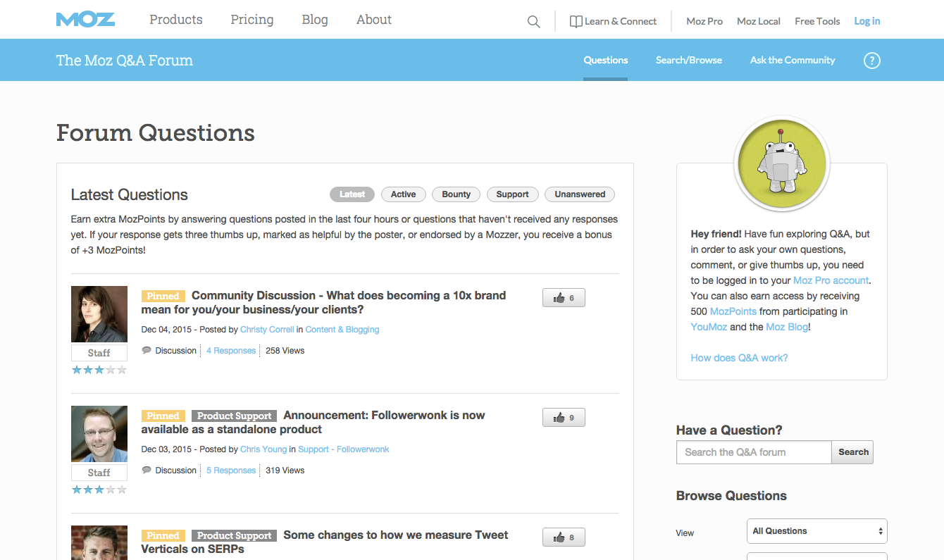The height and width of the screenshot is (560, 944).
Task: Open Learn & Connect menu
Action: pos(613,22)
